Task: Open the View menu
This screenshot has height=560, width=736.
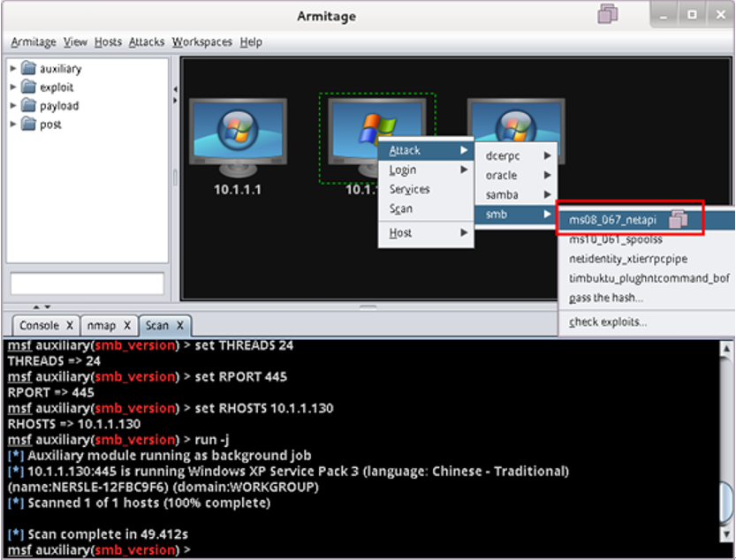Action: 76,42
